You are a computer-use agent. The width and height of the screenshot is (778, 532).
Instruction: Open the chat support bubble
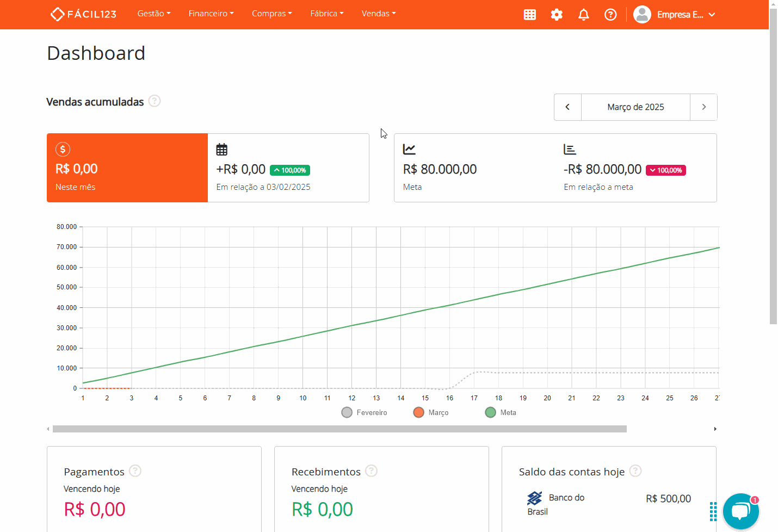point(740,511)
